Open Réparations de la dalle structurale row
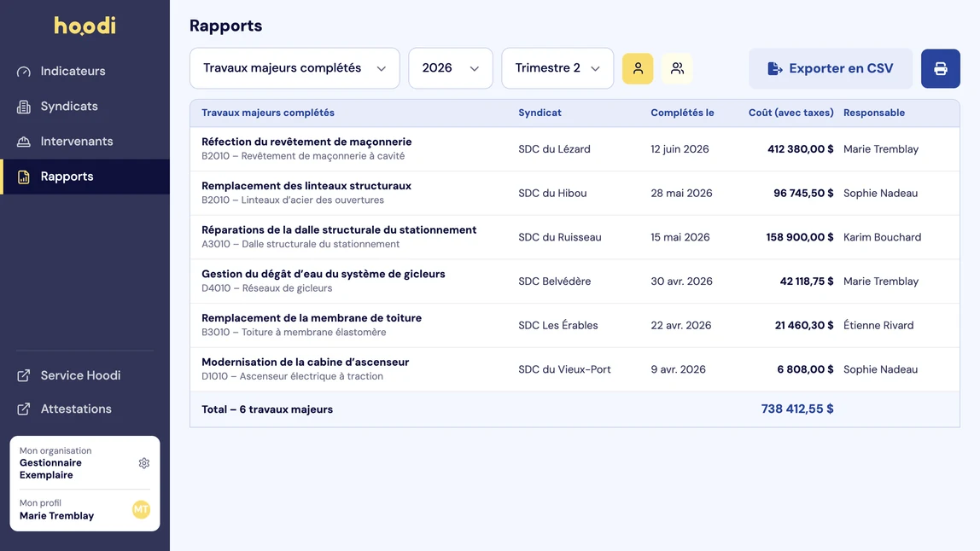The image size is (980, 551). click(x=575, y=237)
